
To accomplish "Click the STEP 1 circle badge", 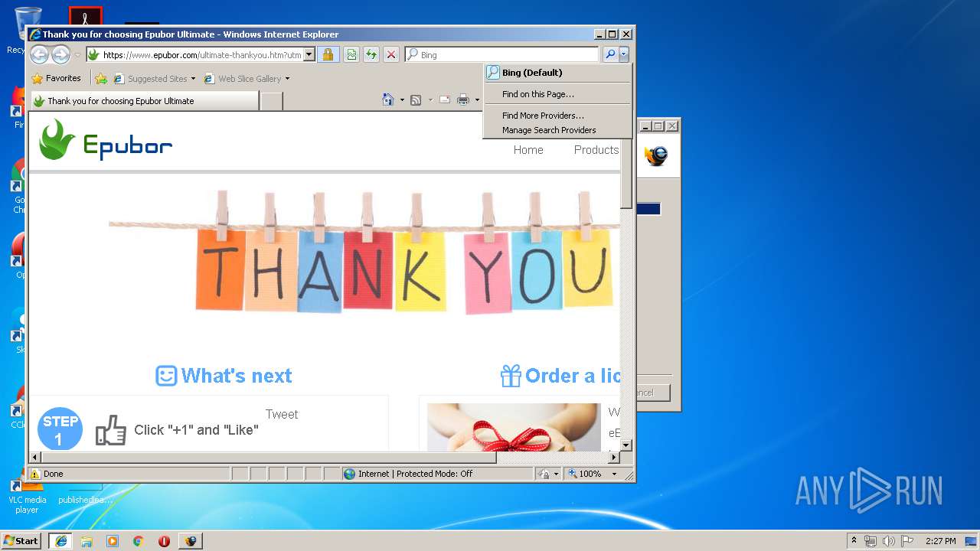I will tap(60, 429).
